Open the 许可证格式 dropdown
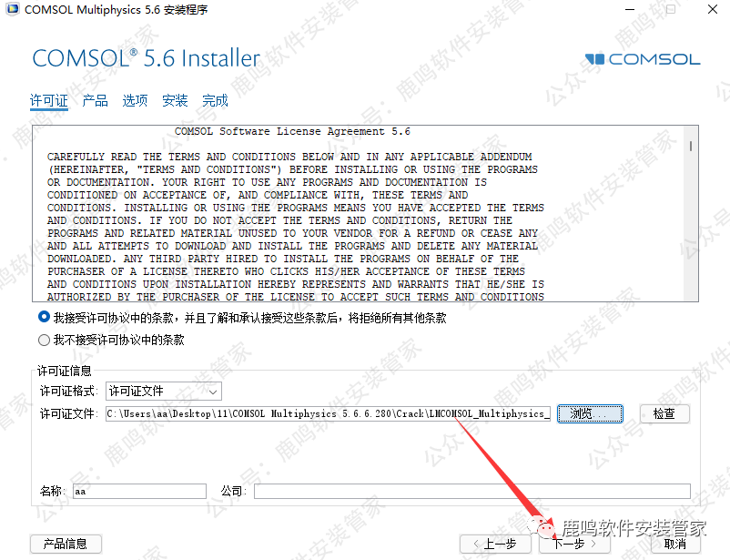 click(164, 392)
